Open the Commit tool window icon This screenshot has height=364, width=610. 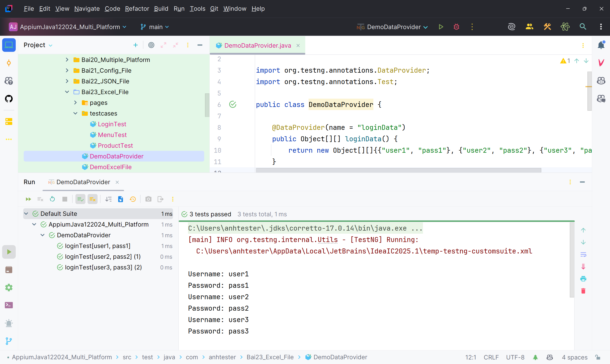[9, 63]
